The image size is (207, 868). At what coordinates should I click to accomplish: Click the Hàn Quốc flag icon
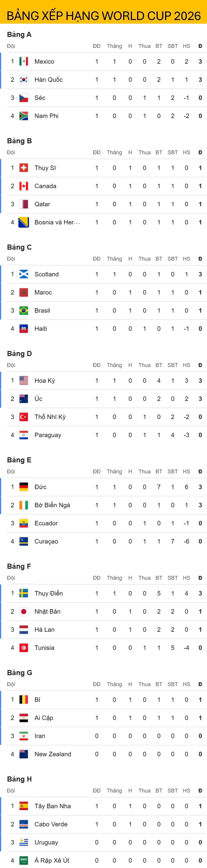24,80
